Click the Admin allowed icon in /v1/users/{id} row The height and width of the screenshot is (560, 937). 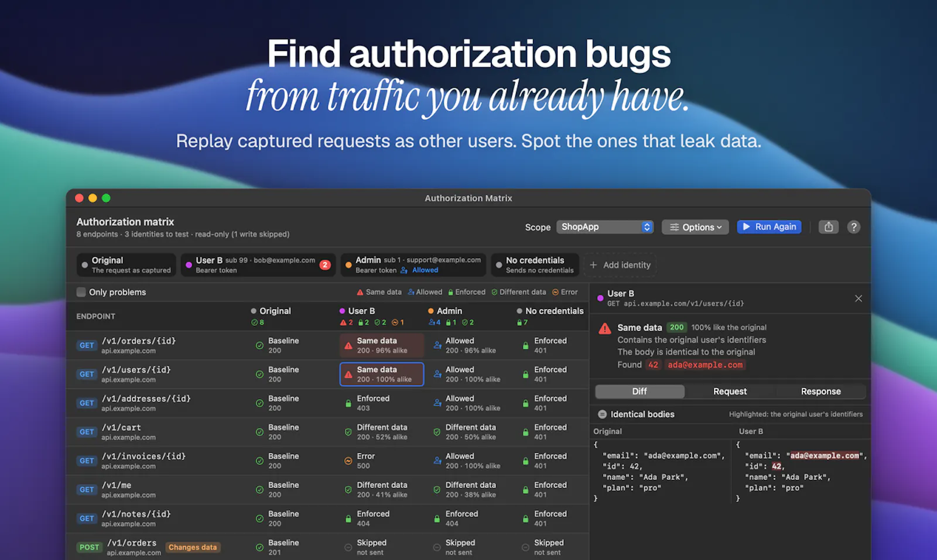(437, 375)
